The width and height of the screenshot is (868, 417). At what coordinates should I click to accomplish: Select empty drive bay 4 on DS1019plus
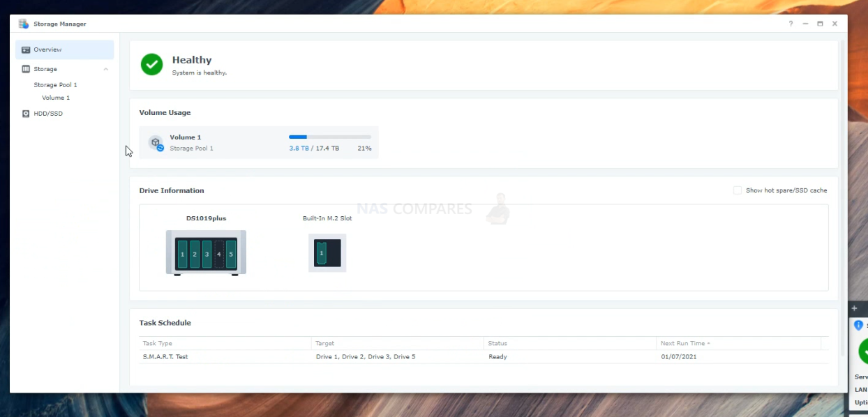pos(219,255)
